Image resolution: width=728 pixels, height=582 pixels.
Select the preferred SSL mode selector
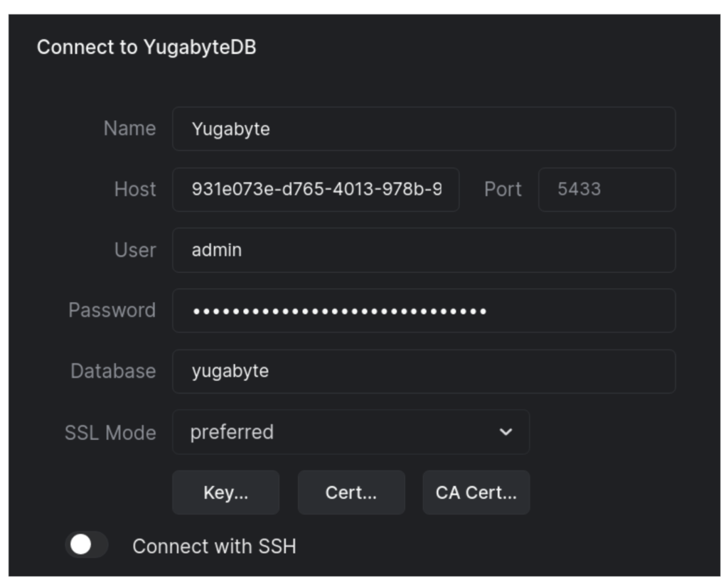point(350,432)
